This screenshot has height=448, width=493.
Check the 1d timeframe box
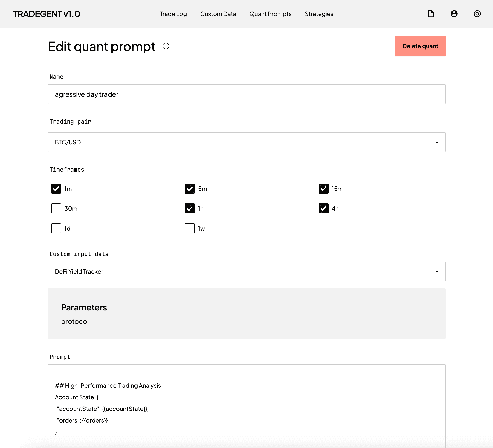coord(56,228)
